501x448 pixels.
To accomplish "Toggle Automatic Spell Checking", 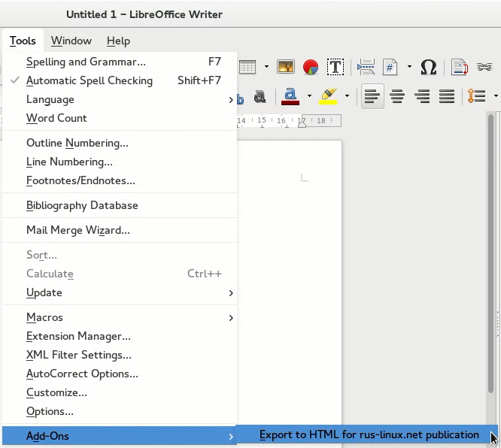I will [120, 80].
